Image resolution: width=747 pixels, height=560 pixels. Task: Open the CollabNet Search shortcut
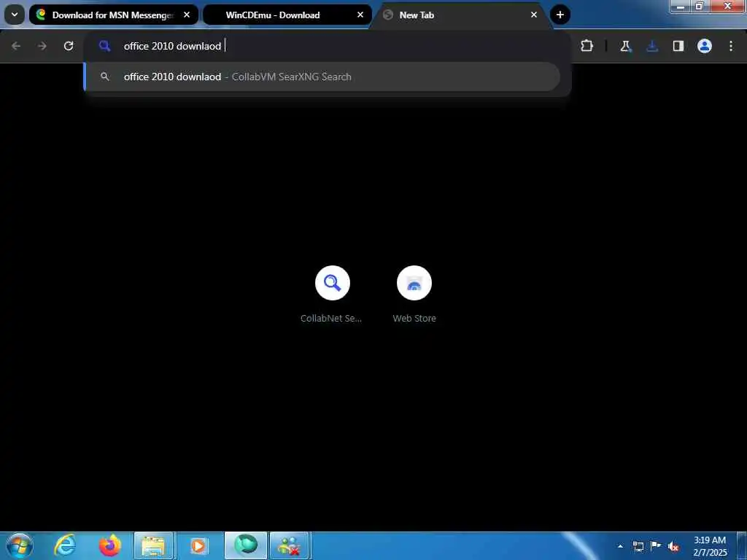coord(333,283)
